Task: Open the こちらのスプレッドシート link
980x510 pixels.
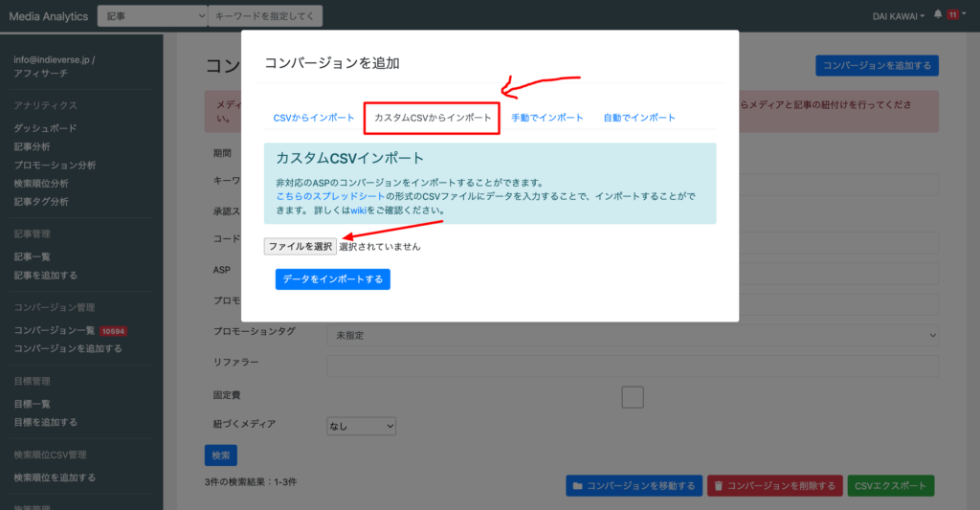Action: pos(330,196)
